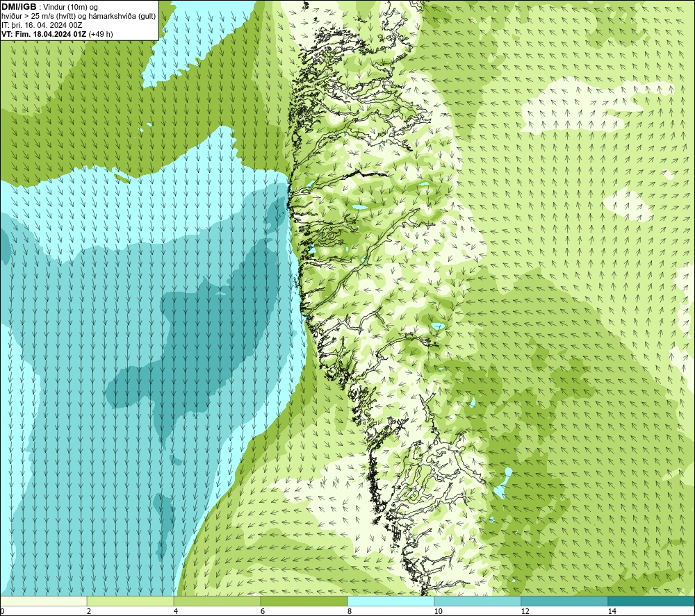Image resolution: width=695 pixels, height=616 pixels.
Task: Click the '8' label on the color scale
Action: tap(350, 611)
